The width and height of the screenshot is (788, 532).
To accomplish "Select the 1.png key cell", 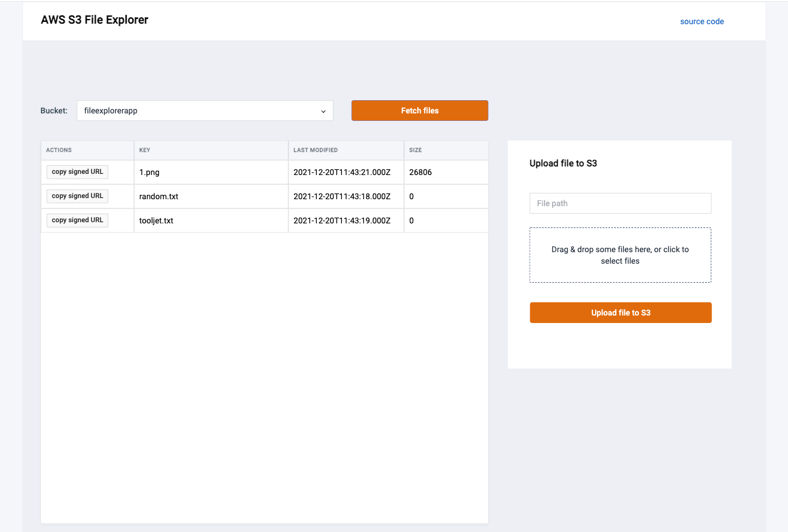I will pos(150,172).
